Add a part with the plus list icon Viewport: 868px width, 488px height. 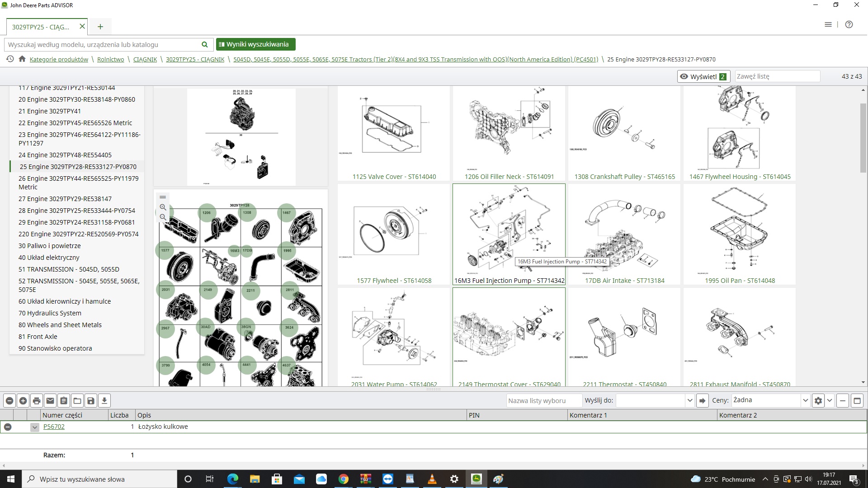23,401
